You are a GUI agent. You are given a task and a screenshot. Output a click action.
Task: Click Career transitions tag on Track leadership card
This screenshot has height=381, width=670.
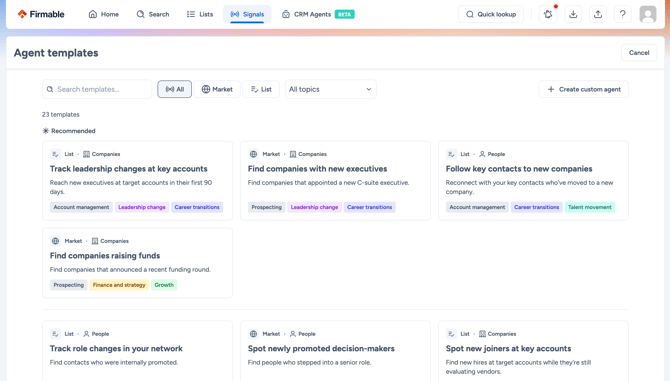coord(197,207)
